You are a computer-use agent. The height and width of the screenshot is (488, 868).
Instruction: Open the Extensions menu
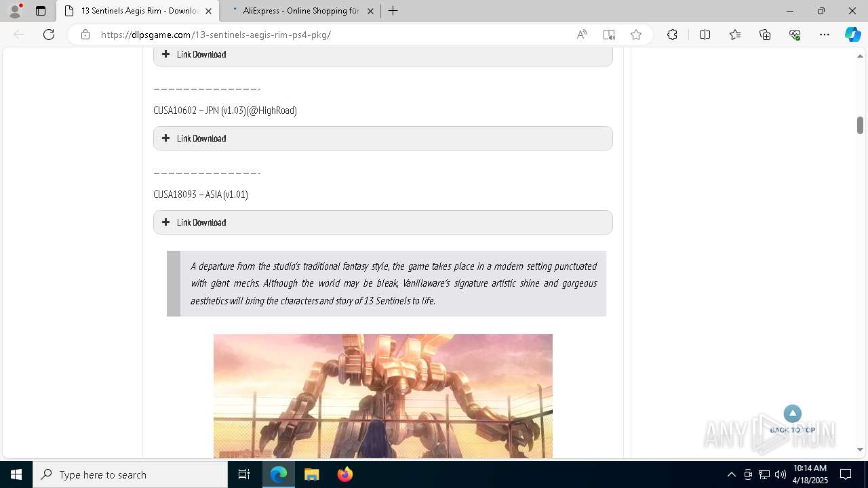coord(672,35)
